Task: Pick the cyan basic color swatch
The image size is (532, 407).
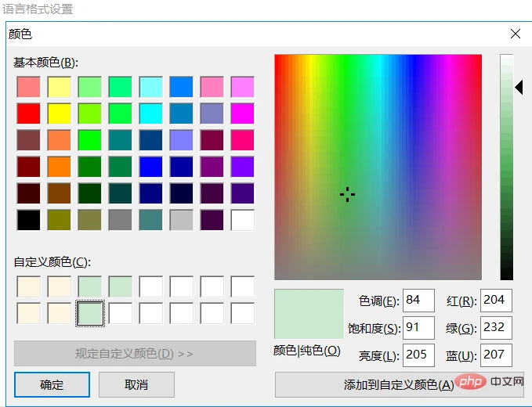Action: [x=150, y=113]
